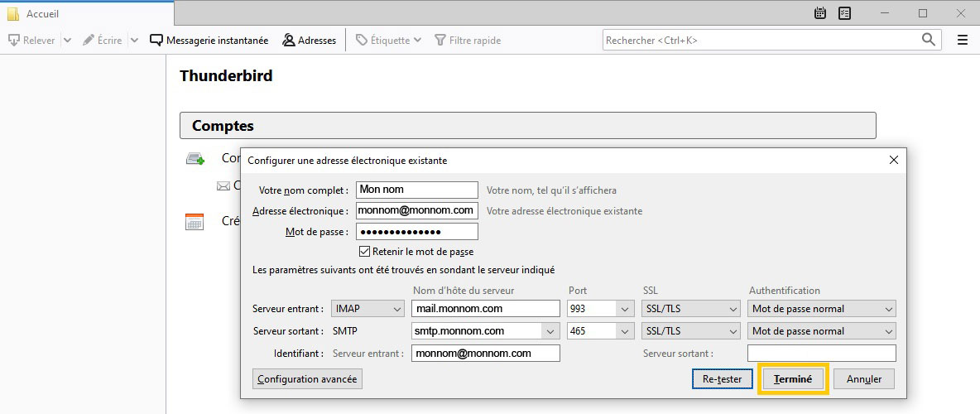This screenshot has height=414, width=980.
Task: Expand the Relever dropdown arrow
Action: pos(68,40)
